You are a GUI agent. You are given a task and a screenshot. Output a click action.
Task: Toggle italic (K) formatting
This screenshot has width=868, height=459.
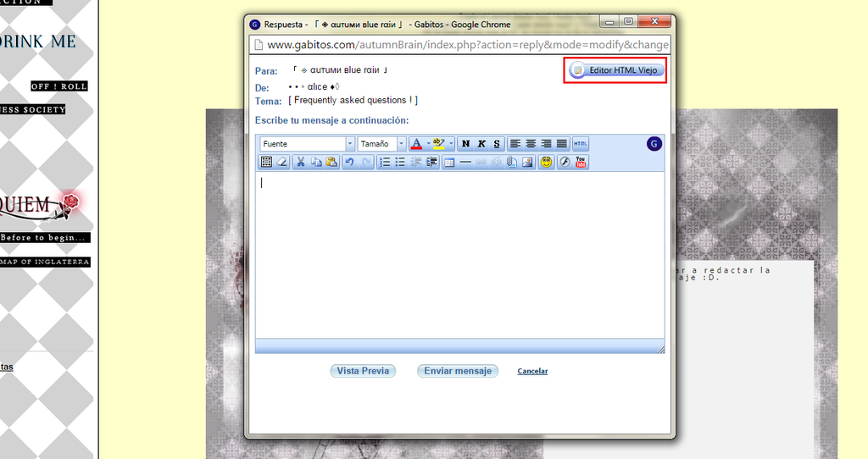(x=481, y=144)
